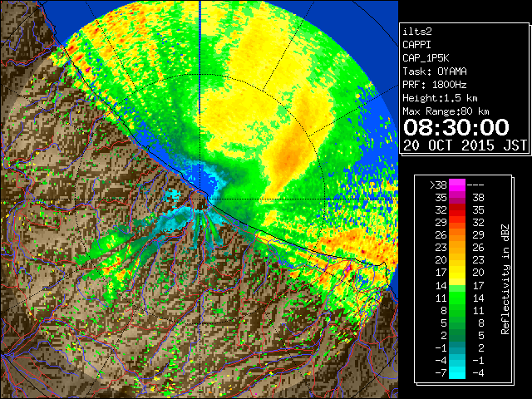Click the magenta >38 dBZ legend swatch
The height and width of the screenshot is (399, 532).
[457, 185]
